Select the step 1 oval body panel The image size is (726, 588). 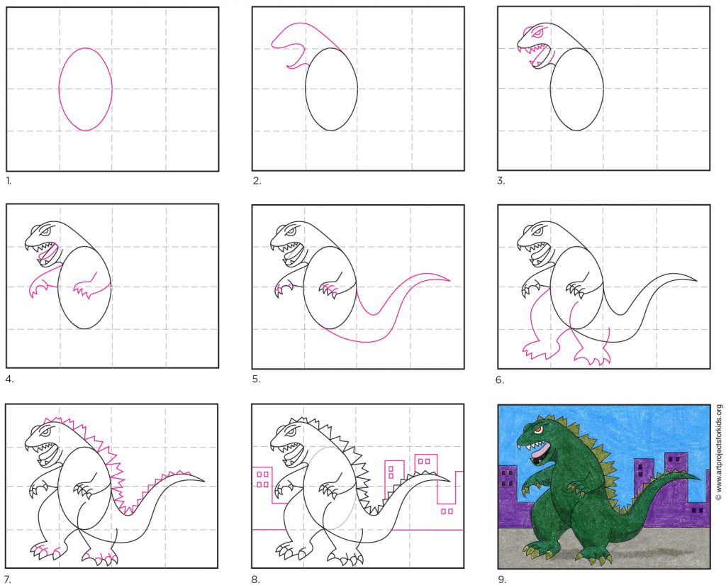pos(112,89)
